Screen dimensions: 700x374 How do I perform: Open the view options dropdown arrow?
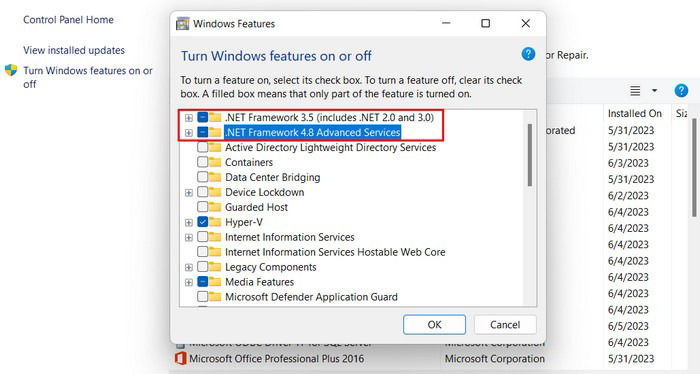click(654, 91)
